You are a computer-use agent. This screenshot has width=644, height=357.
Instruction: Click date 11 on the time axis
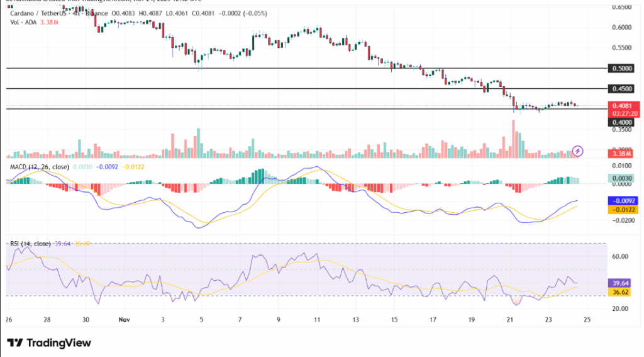[x=318, y=319]
